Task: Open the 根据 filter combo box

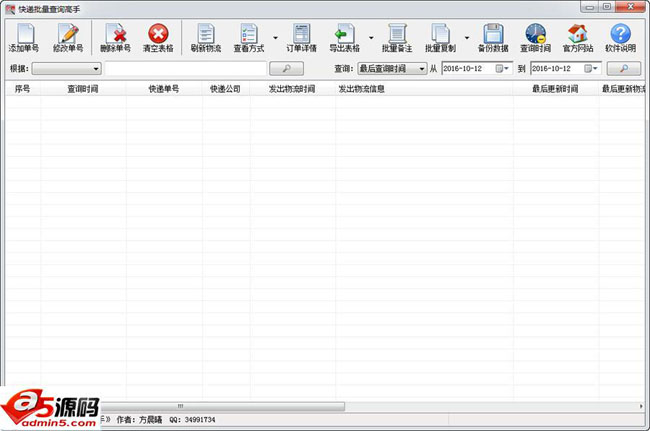Action: 66,68
